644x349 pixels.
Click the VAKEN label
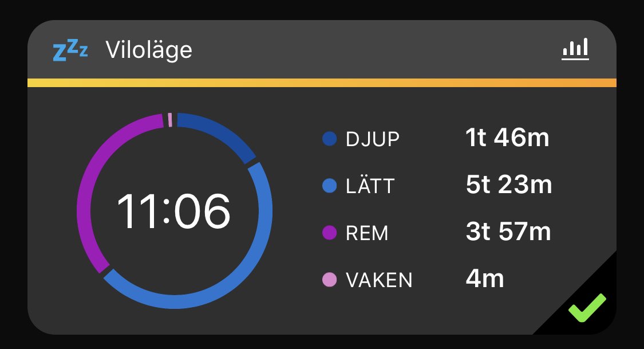(x=379, y=280)
